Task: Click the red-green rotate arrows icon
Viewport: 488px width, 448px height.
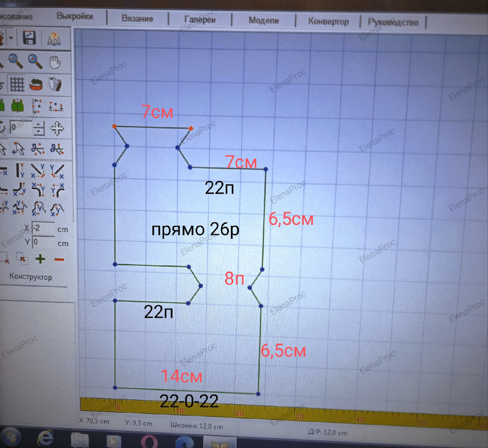Action: (x=36, y=84)
